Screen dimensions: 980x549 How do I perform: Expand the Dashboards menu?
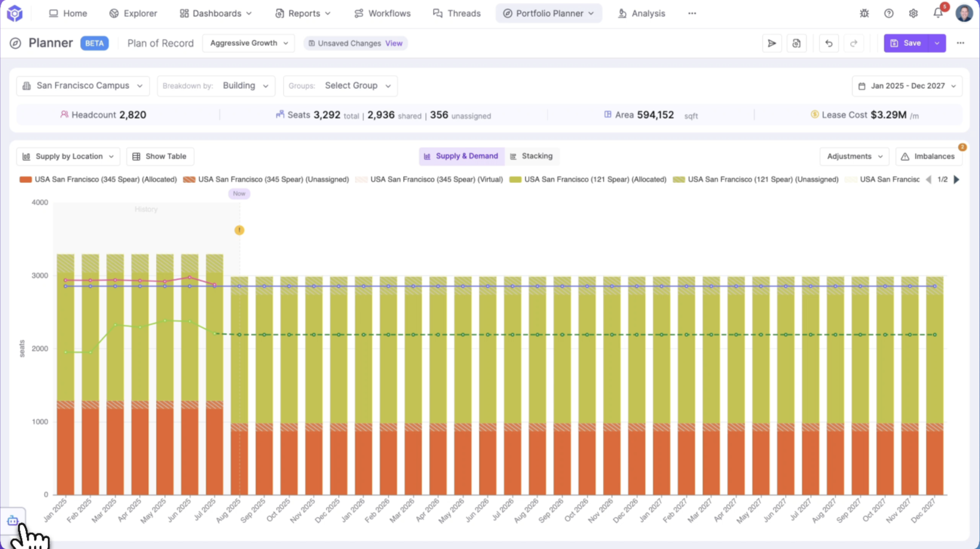(216, 13)
